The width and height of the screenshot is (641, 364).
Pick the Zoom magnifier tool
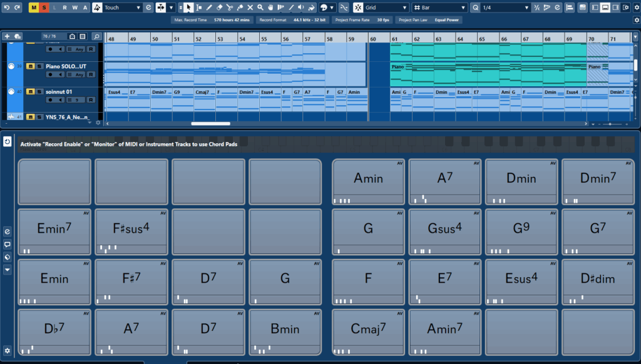click(x=260, y=8)
